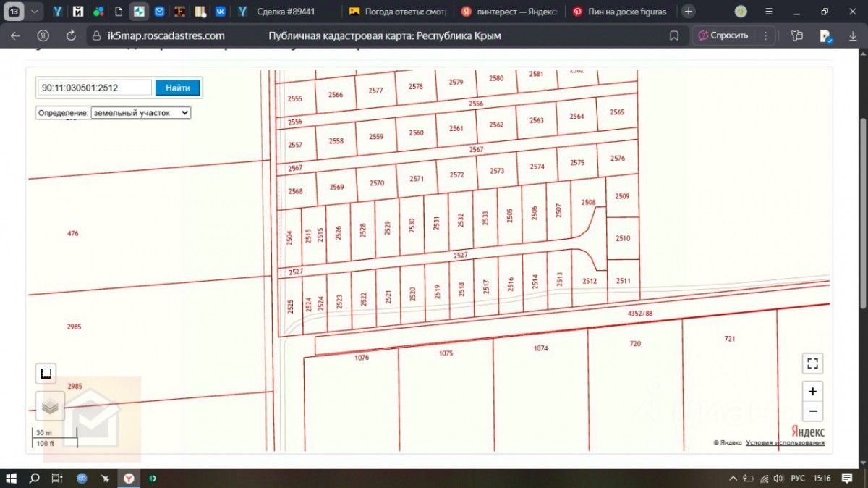The image size is (868, 488).
Task: Switch to the пинтерест — Яндекс tab
Action: 510,12
